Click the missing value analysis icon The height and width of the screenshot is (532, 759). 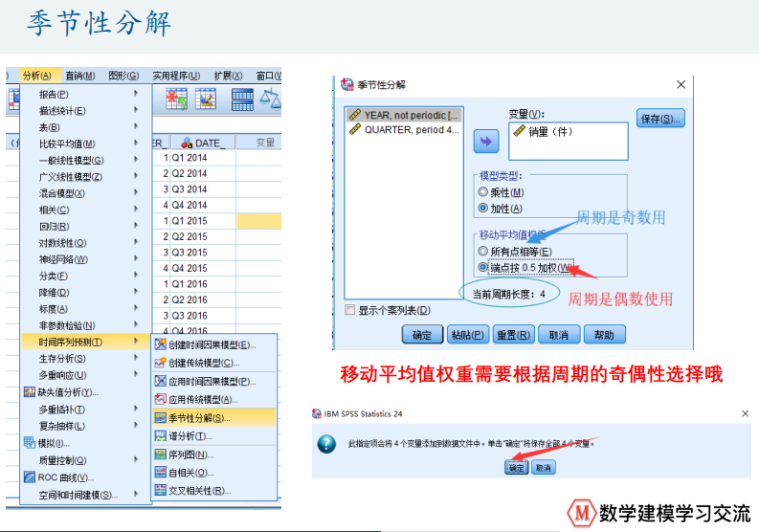click(29, 392)
